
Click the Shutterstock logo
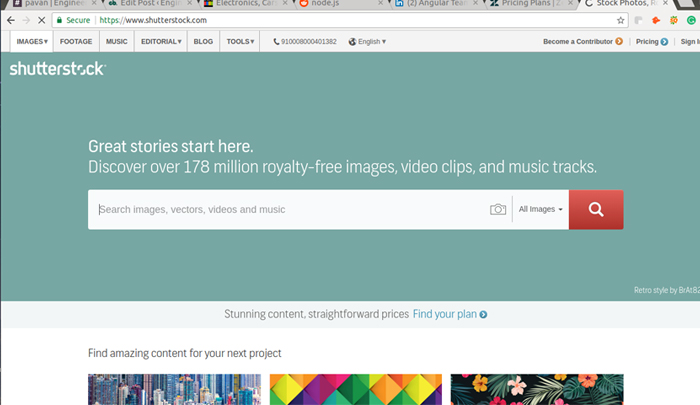(x=58, y=69)
